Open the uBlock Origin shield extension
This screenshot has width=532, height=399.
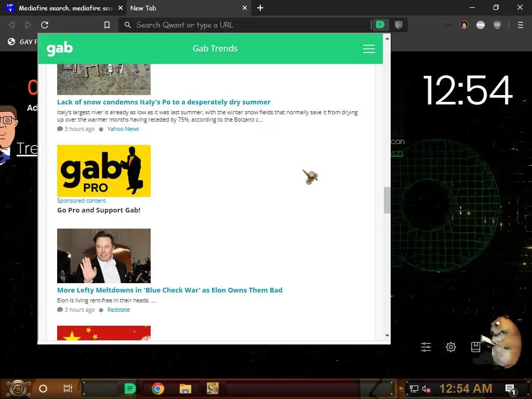497,25
